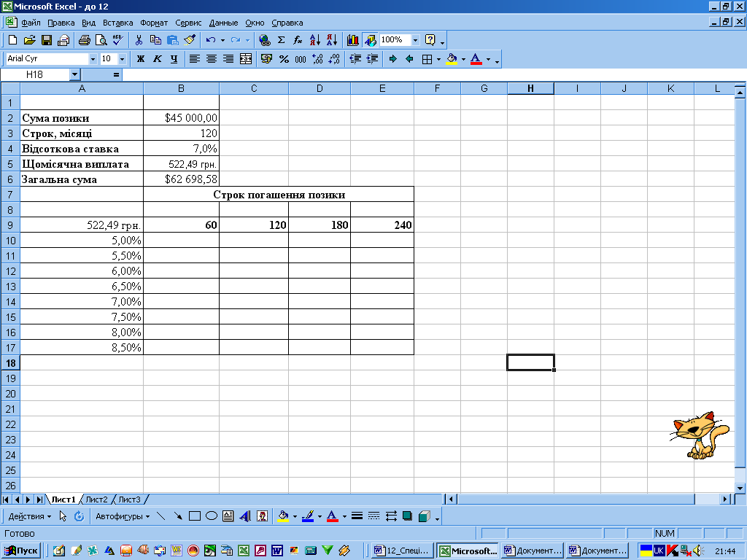Open the font size dropdown

tap(123, 59)
